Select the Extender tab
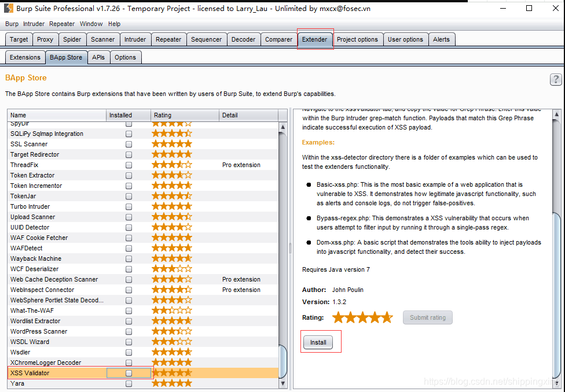This screenshot has width=565, height=392. 314,39
